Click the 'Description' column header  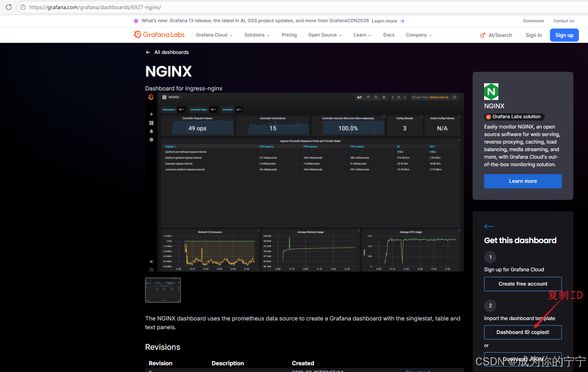(228, 363)
